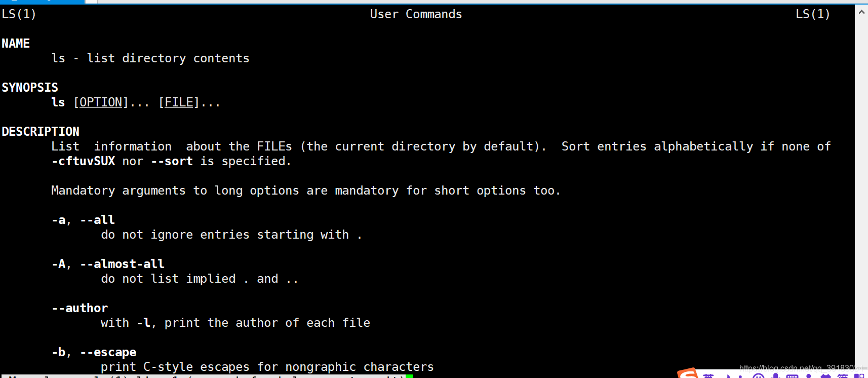Click the scrollbar up arrow
The image size is (868, 378).
[861, 12]
